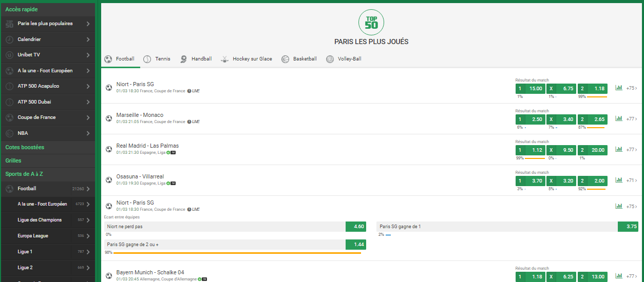
Task: Open the Bayern Munich - Schalke 04 match
Action: pyautogui.click(x=150, y=272)
